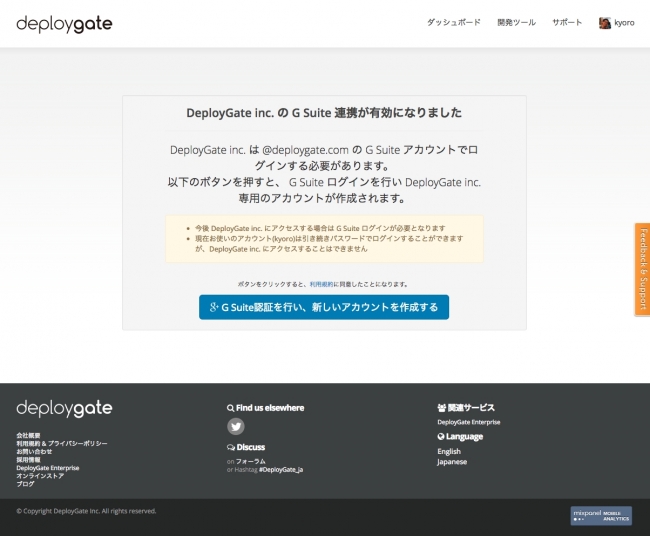Click the DeployGate logo in the footer
The image size is (650, 536).
point(64,409)
